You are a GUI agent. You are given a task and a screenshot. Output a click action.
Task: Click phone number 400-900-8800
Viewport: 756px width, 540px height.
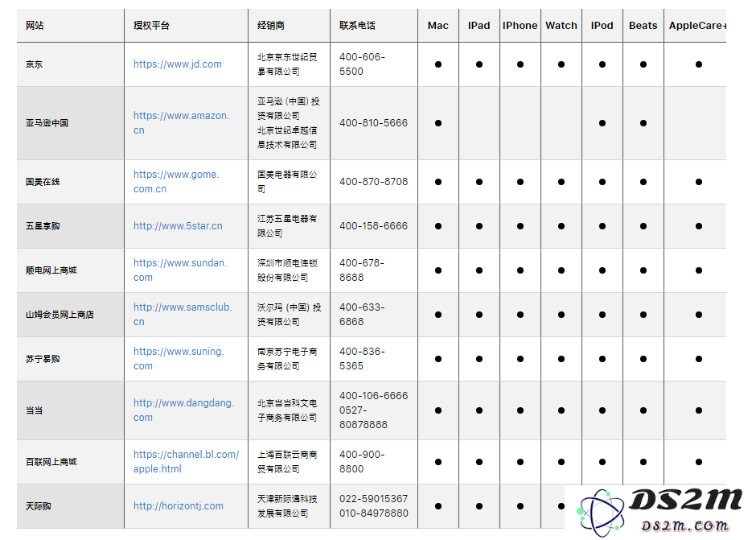coord(362,462)
